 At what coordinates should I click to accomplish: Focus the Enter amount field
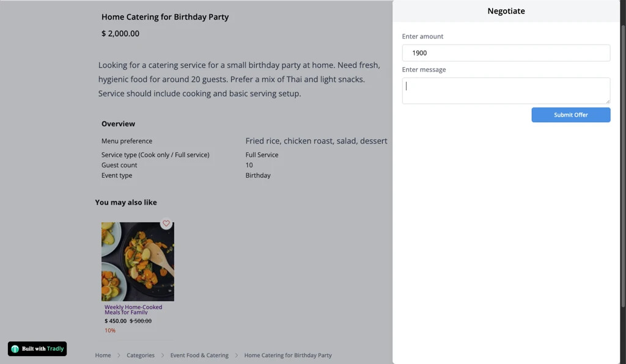506,53
